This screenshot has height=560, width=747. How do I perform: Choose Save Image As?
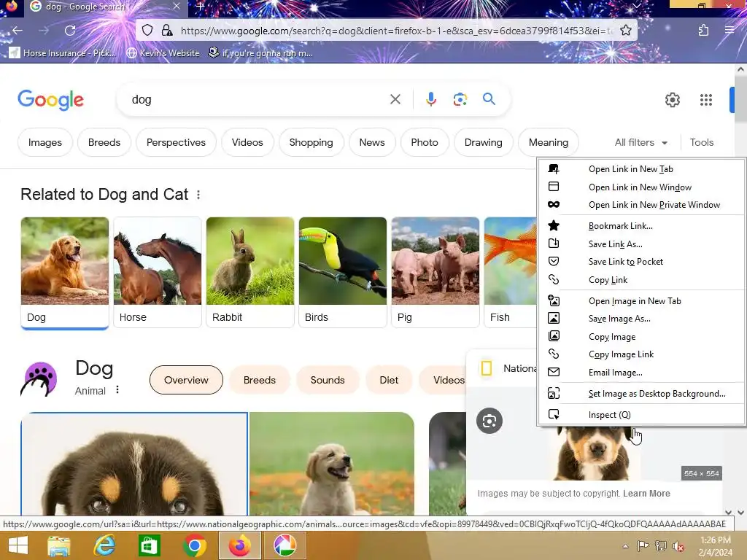coord(641,319)
